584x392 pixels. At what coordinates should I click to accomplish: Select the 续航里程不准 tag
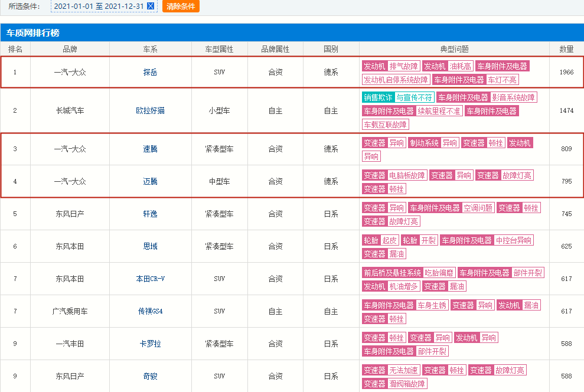(439, 111)
